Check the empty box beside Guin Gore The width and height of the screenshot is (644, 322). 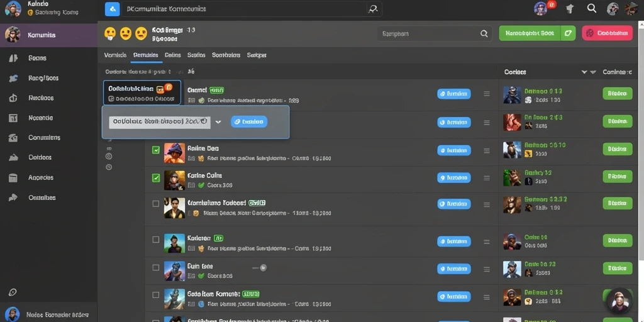point(156,267)
